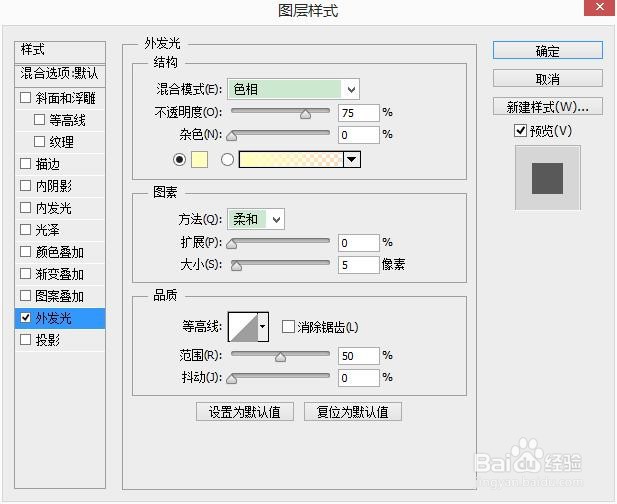
Task: Open the gradient picker dropdown arrow
Action: point(351,160)
